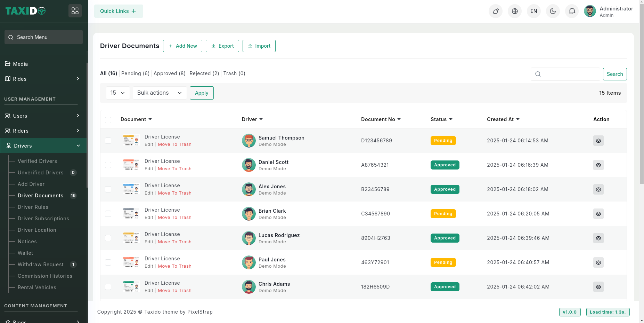The height and width of the screenshot is (323, 644).
Task: Open notifications bell icon
Action: (x=572, y=11)
